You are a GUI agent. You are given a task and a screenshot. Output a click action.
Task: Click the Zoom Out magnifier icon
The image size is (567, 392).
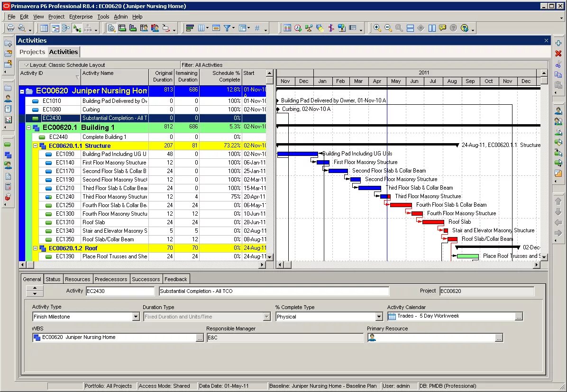click(x=388, y=28)
